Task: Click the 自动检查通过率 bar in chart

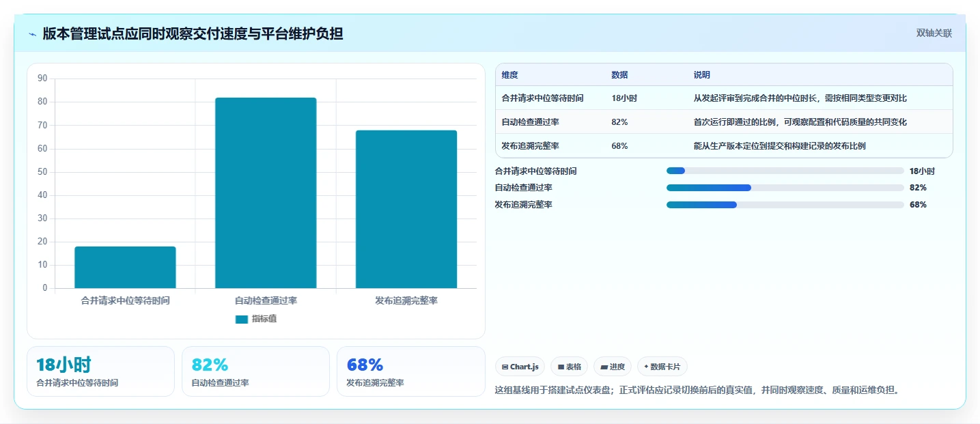Action: click(266, 193)
